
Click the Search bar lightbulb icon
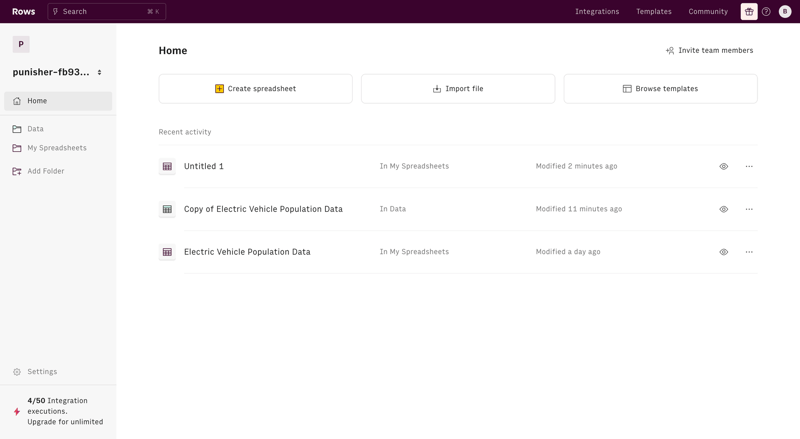pos(56,11)
